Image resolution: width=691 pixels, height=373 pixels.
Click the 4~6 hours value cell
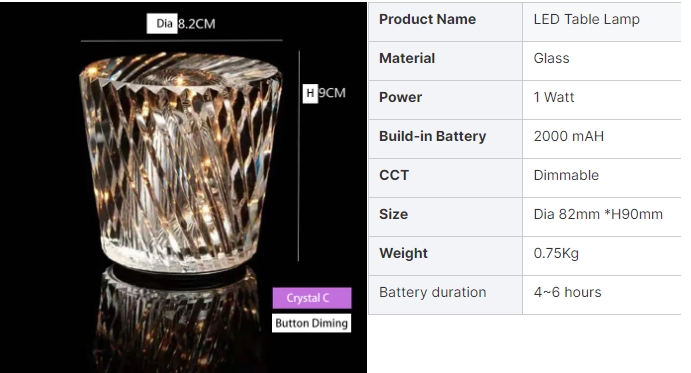[x=602, y=295]
